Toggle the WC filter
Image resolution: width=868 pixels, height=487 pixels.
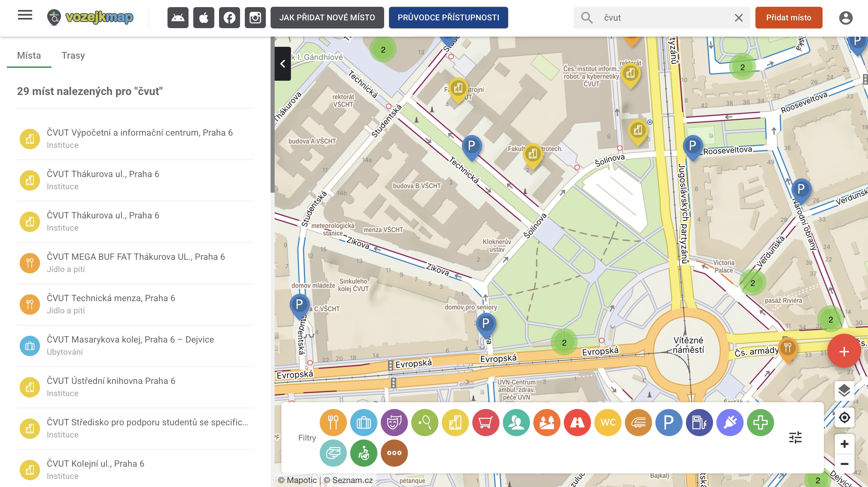point(608,422)
